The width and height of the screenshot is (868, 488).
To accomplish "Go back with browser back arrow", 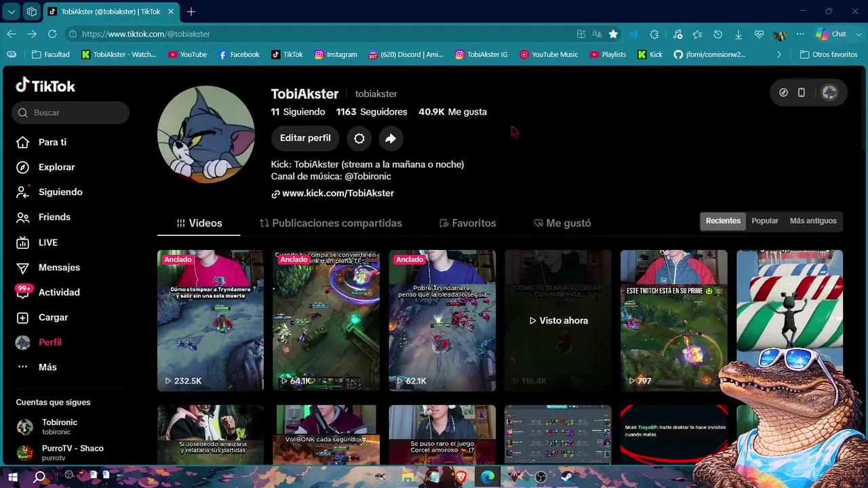I will coord(12,34).
